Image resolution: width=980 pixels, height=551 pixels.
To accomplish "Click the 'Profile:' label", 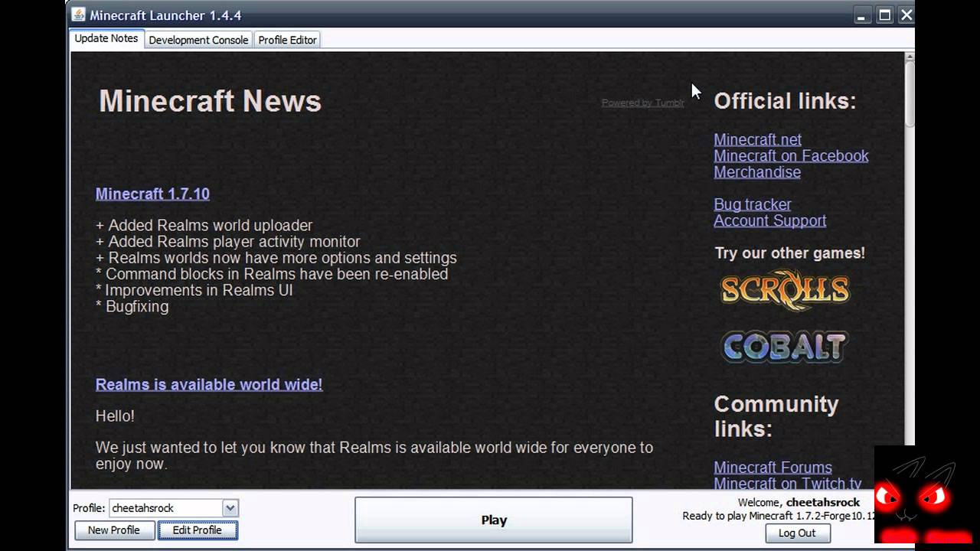I will click(x=89, y=508).
